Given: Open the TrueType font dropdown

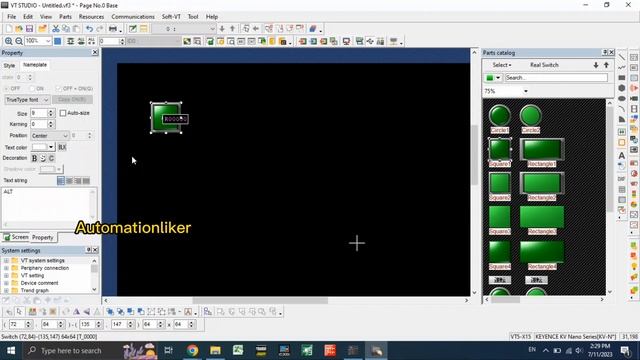Looking at the screenshot, I should pos(27,100).
